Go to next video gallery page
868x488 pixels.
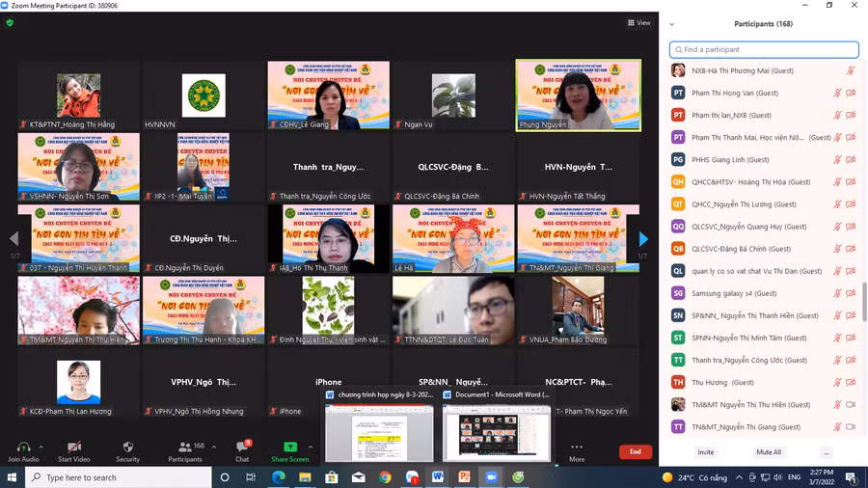click(x=643, y=239)
